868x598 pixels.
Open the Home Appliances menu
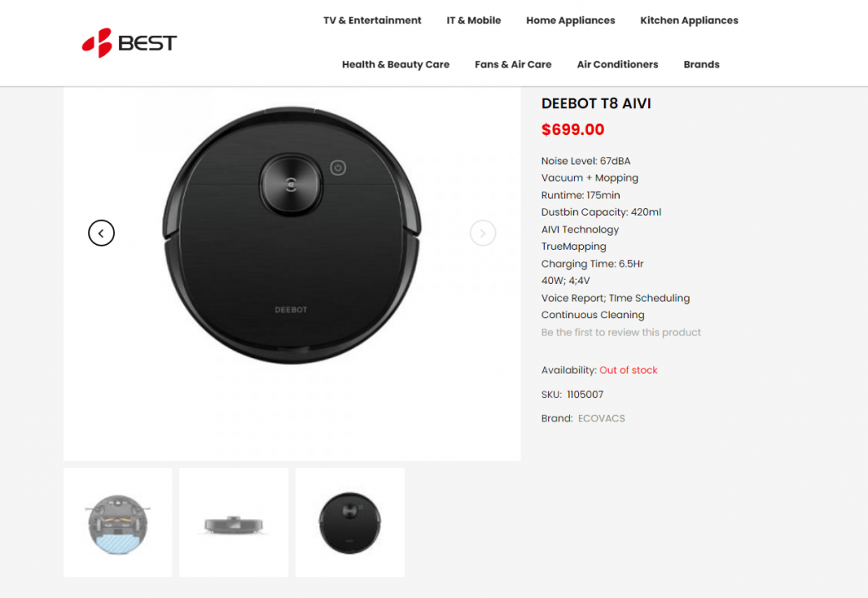(571, 21)
